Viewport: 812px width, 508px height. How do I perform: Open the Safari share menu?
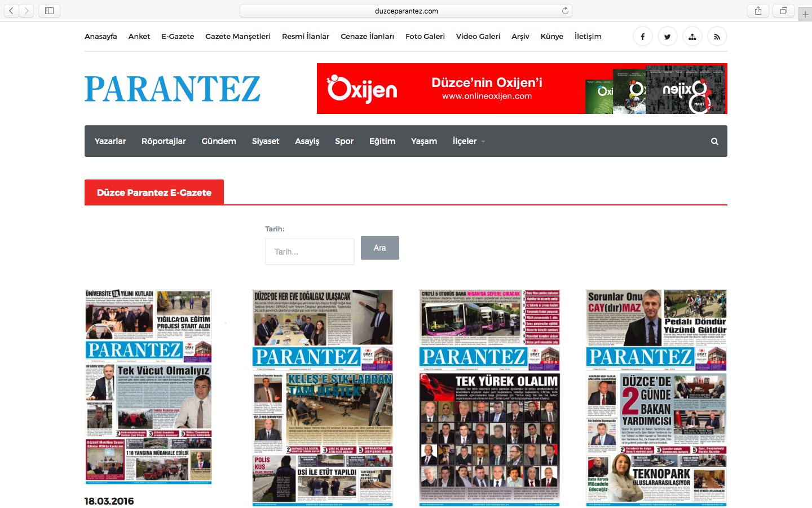[758, 11]
